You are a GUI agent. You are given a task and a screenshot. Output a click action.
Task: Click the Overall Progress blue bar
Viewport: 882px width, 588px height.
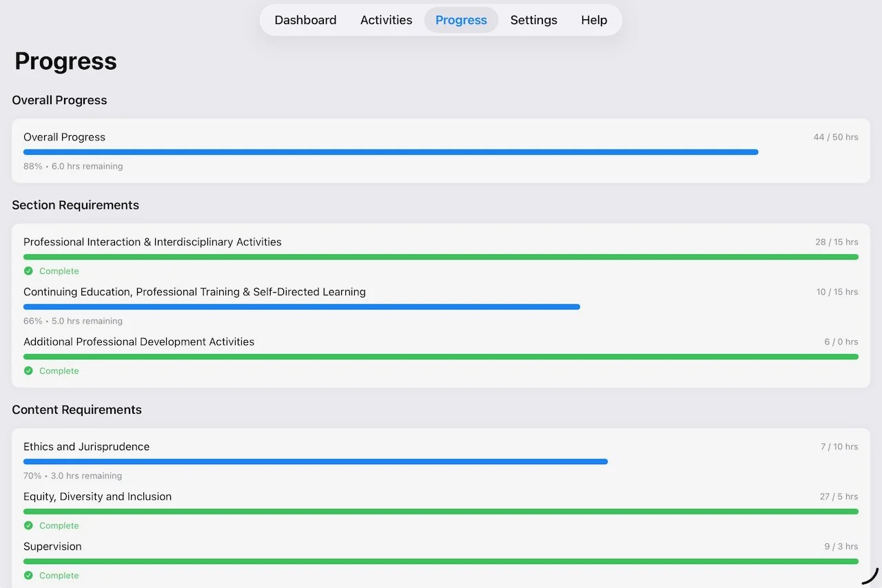click(391, 152)
